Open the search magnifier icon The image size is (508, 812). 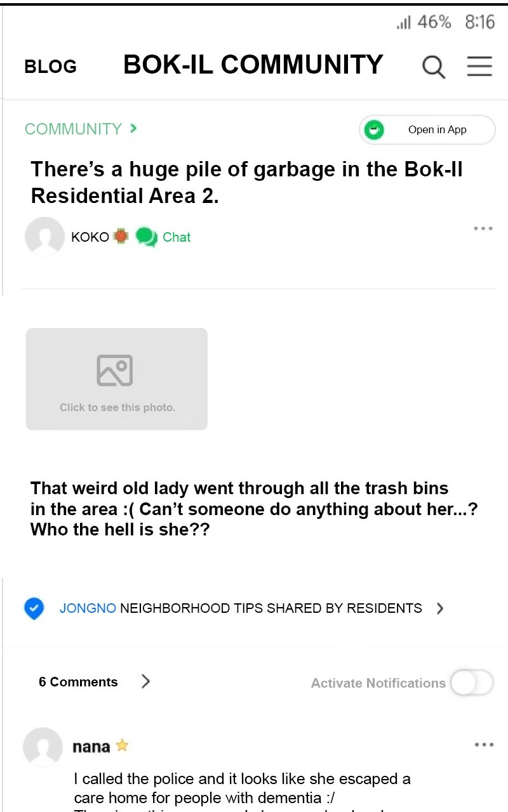coord(433,66)
